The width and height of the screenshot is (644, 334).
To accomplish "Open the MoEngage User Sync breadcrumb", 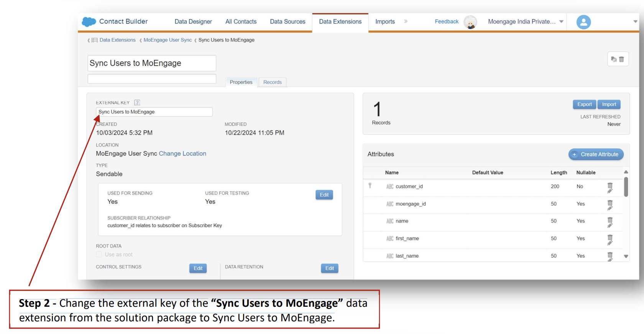I will [168, 40].
